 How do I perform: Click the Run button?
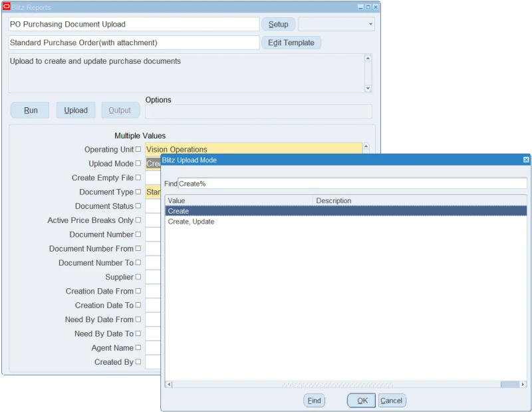(30, 110)
